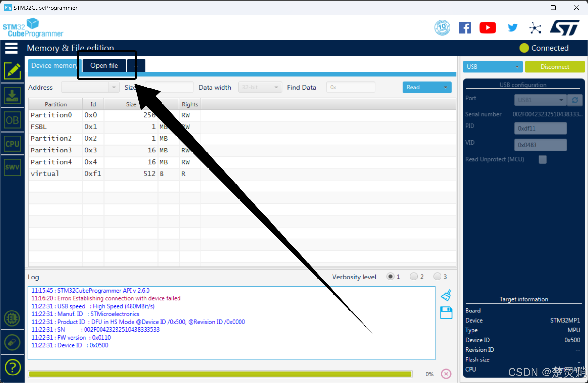This screenshot has height=383, width=588.
Task: Select the Partition3 row
Action: pyautogui.click(x=242, y=150)
